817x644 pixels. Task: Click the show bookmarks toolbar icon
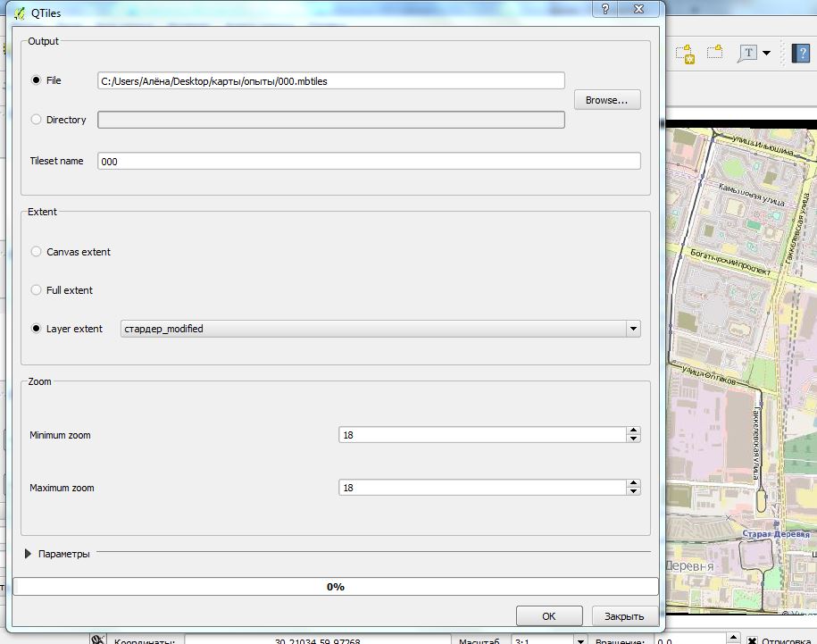point(715,52)
